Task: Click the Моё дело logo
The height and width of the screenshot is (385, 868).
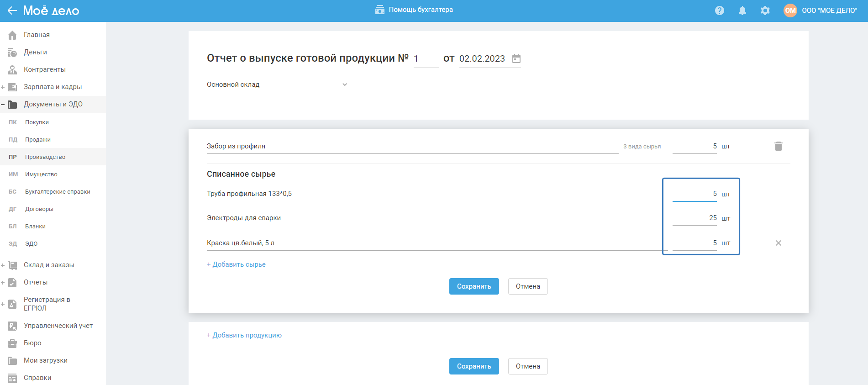Action: (51, 11)
